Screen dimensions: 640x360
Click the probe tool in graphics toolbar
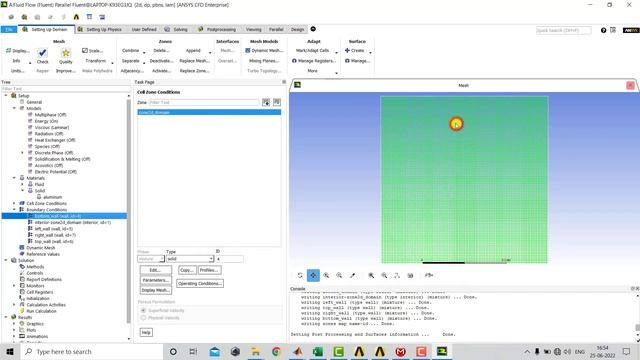click(x=352, y=276)
